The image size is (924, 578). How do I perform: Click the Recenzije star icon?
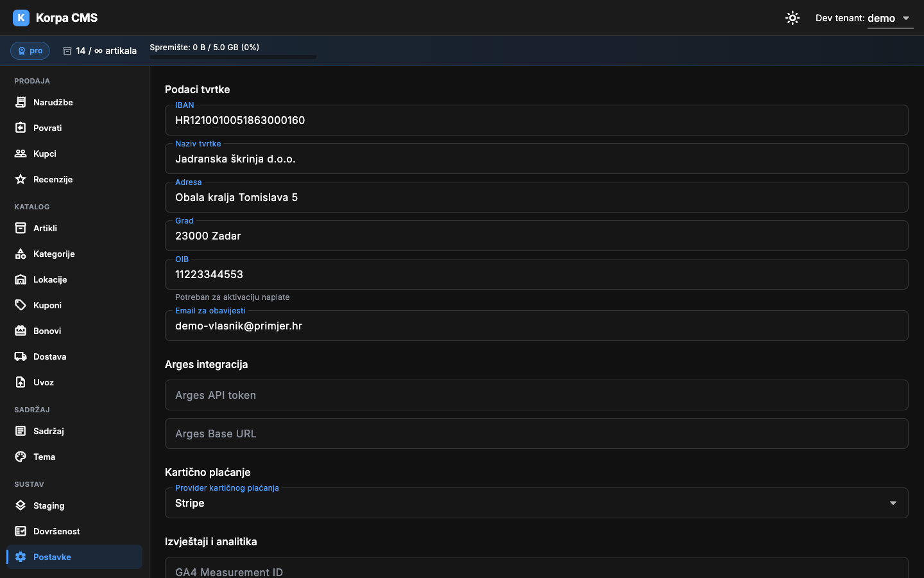[x=21, y=179]
